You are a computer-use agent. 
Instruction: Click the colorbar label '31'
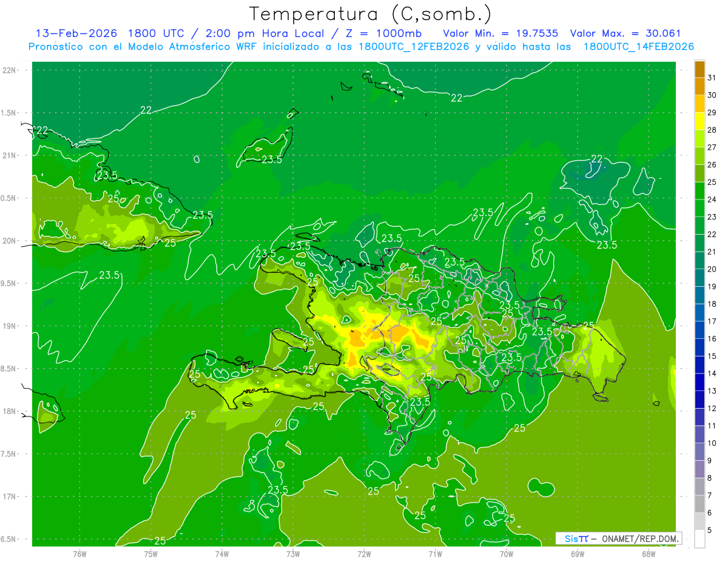pyautogui.click(x=712, y=77)
